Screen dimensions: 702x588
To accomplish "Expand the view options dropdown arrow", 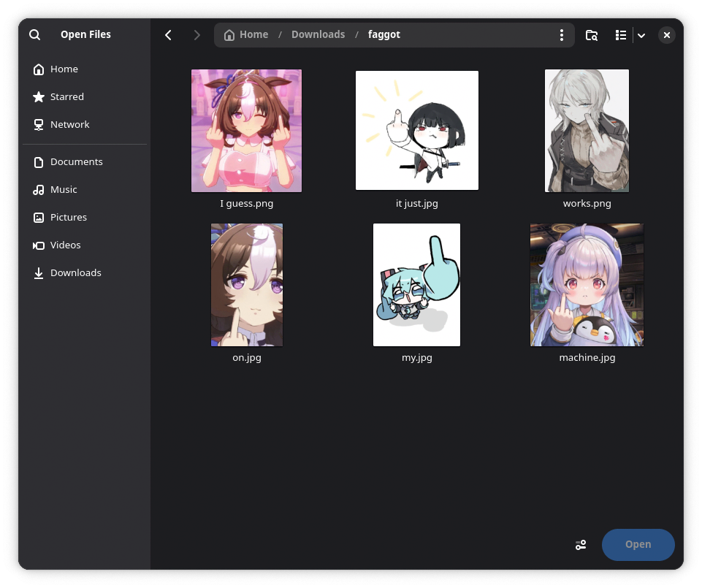I will pyautogui.click(x=641, y=35).
